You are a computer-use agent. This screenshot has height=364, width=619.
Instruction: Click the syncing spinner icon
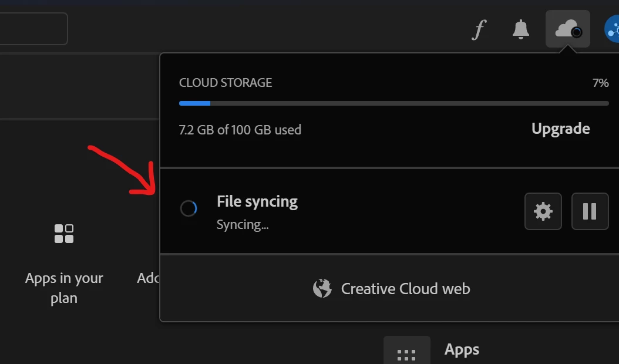click(x=189, y=208)
